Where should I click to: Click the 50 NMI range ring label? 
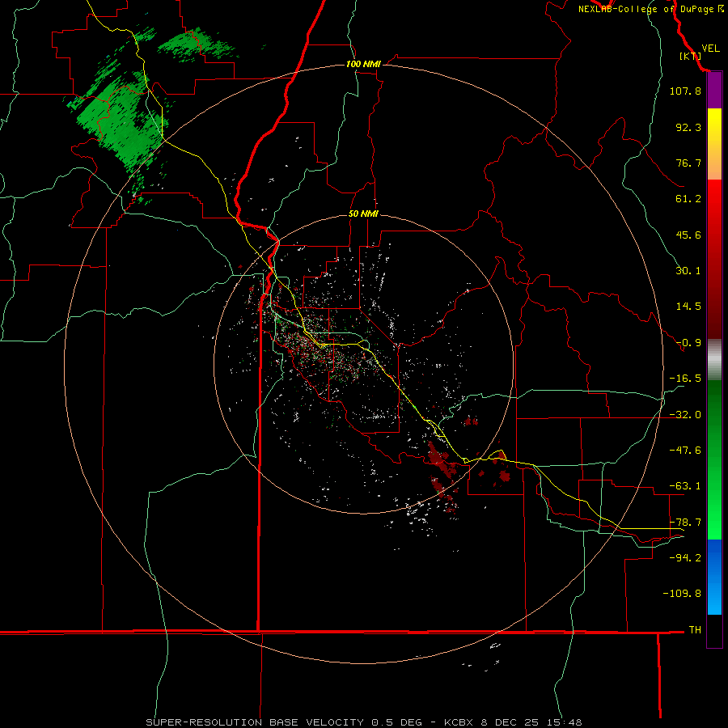(x=363, y=214)
